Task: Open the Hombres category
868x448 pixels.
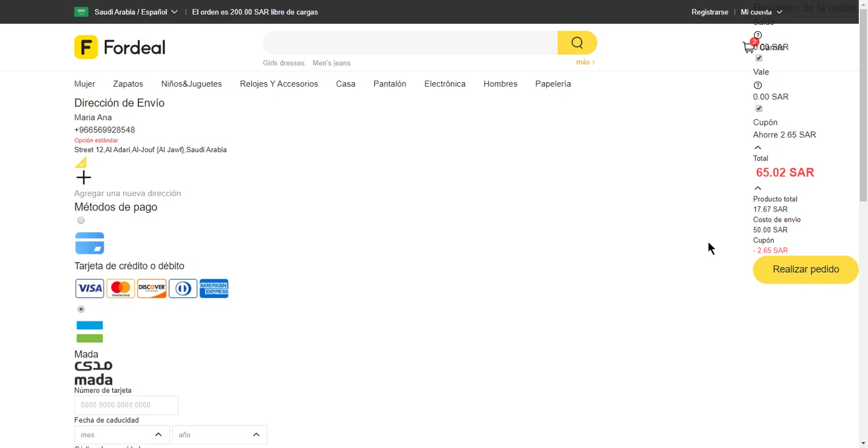Action: point(501,84)
